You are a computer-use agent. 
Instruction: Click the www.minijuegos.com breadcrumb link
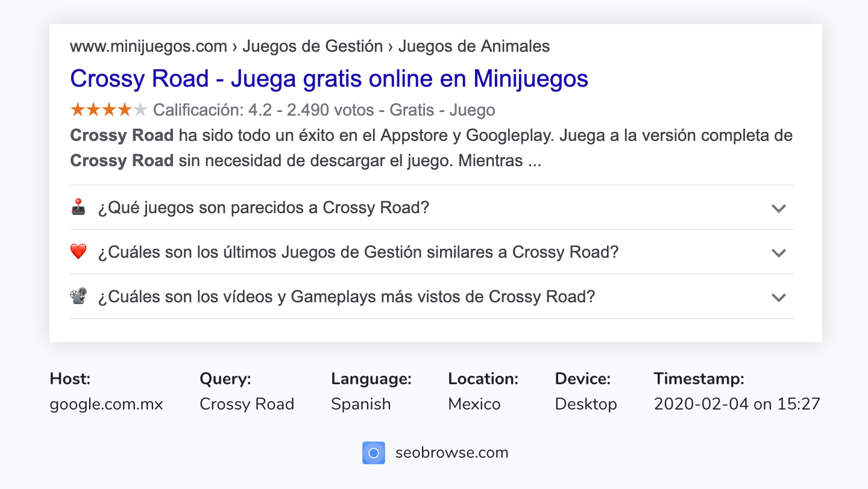click(x=148, y=46)
